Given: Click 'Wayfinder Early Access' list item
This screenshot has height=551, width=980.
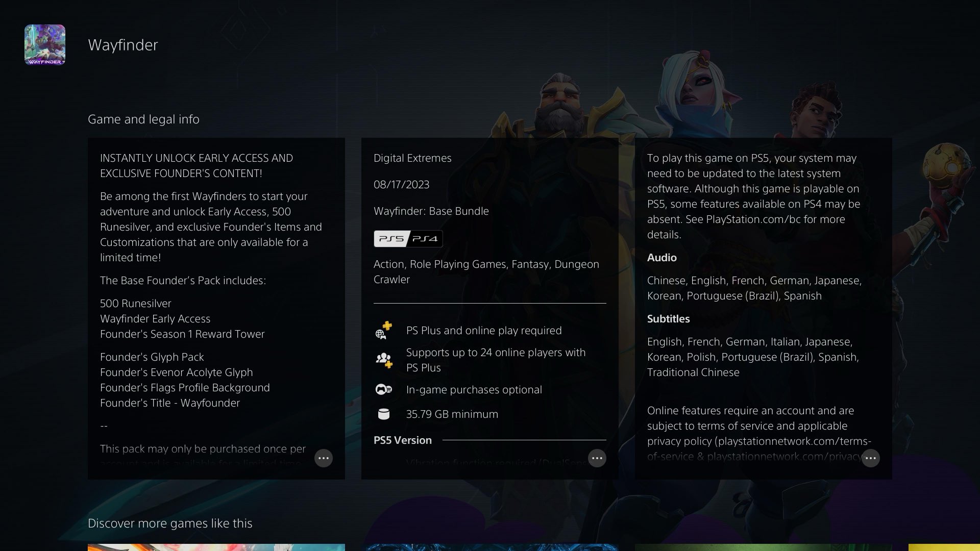Looking at the screenshot, I should click(x=155, y=319).
